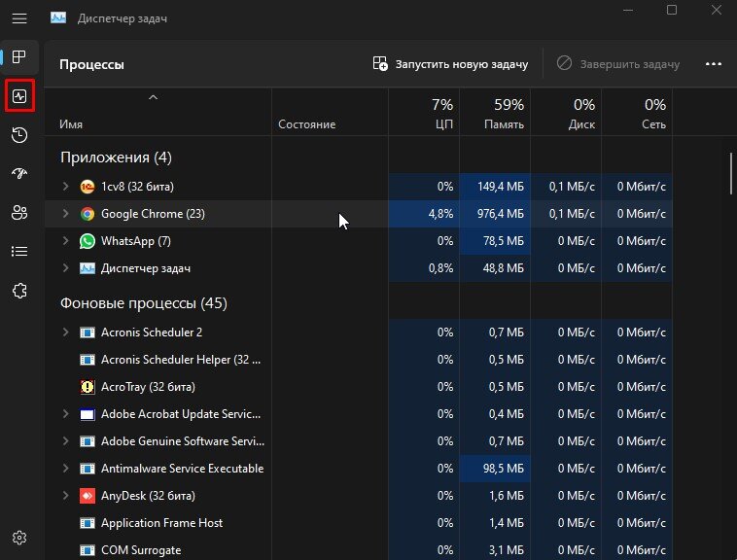Select the Приложения (4) group header
The width and height of the screenshot is (737, 560).
point(116,157)
